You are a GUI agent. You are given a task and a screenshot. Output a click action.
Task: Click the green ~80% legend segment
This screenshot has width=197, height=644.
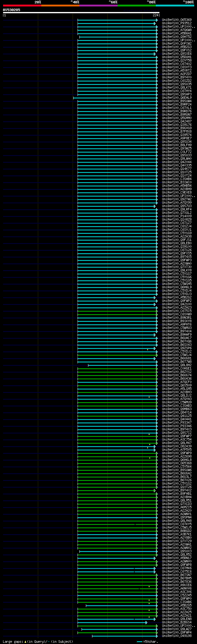tap(137, 6)
